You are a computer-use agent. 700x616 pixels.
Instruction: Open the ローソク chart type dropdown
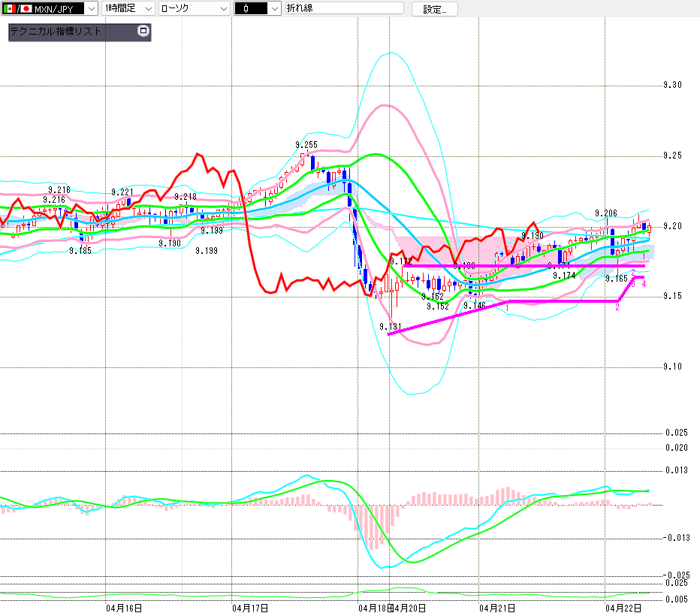click(x=223, y=9)
